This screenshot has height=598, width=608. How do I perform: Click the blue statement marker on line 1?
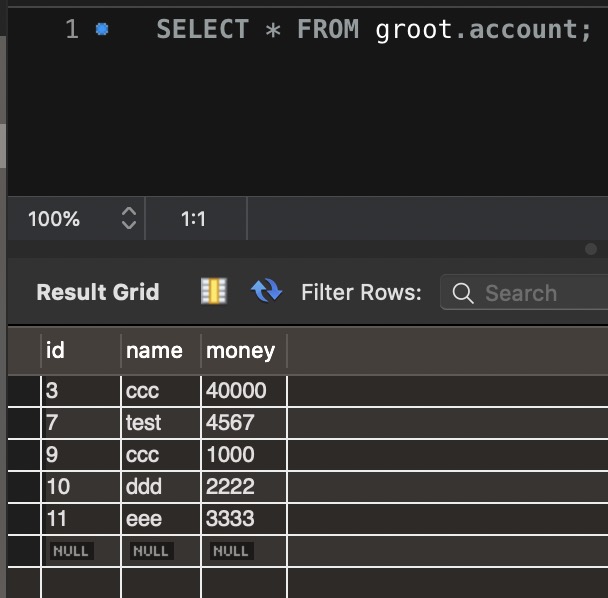coord(101,30)
